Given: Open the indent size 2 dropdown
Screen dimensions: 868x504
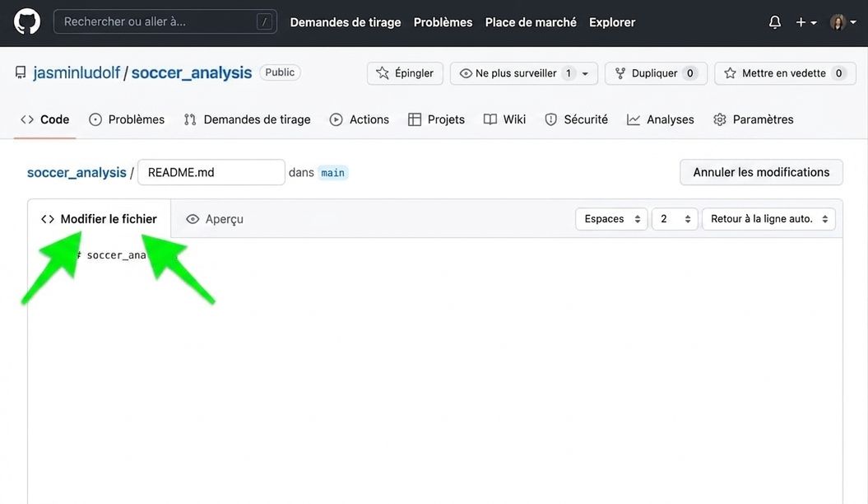Looking at the screenshot, I should tap(675, 219).
